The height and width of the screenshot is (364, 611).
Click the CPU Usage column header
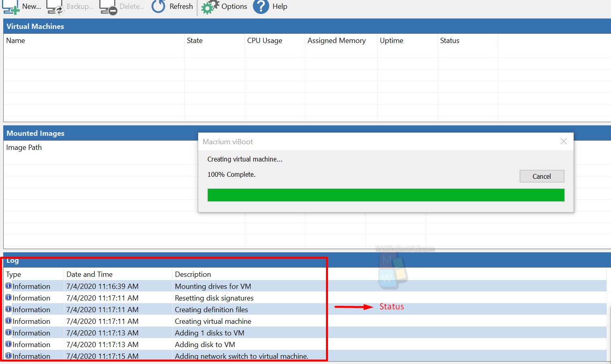[x=275, y=41]
